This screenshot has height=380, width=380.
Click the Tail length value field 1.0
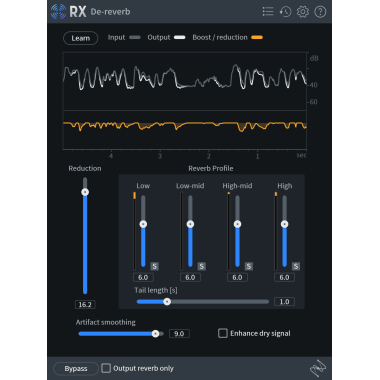click(284, 302)
